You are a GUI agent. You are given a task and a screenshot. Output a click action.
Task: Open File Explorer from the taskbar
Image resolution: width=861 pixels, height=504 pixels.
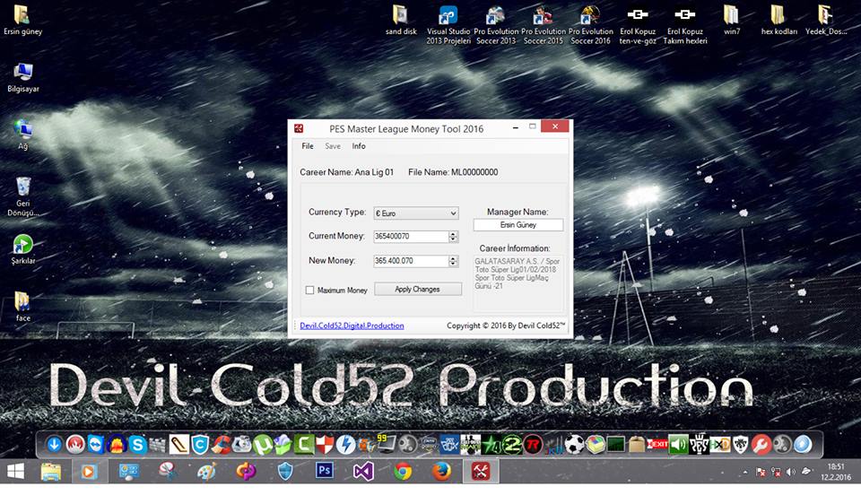tap(50, 471)
